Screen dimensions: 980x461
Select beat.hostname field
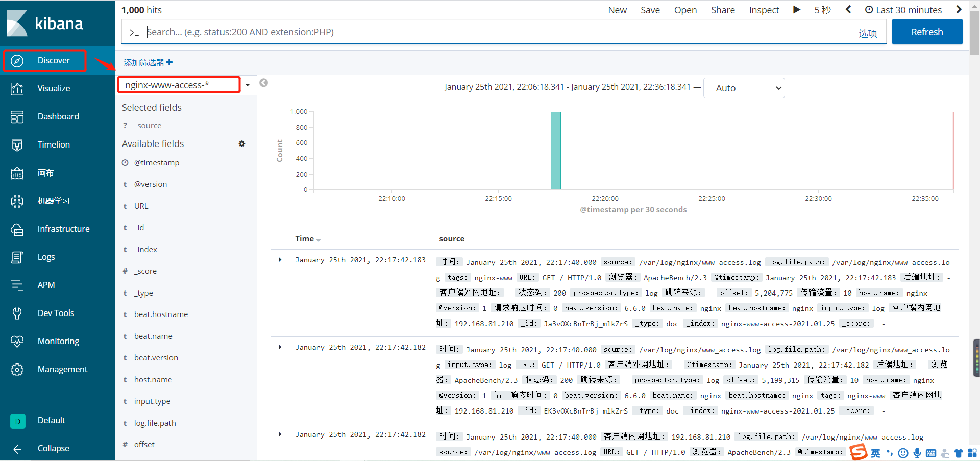pos(161,314)
